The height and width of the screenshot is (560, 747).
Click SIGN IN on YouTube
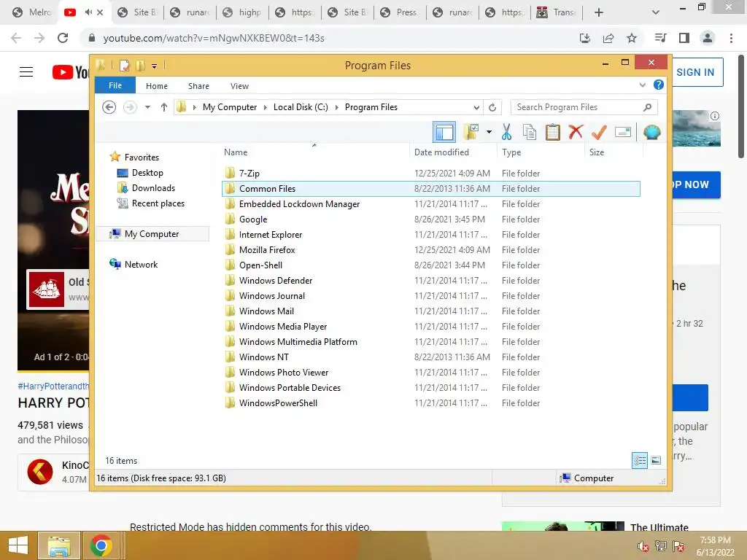click(x=697, y=72)
